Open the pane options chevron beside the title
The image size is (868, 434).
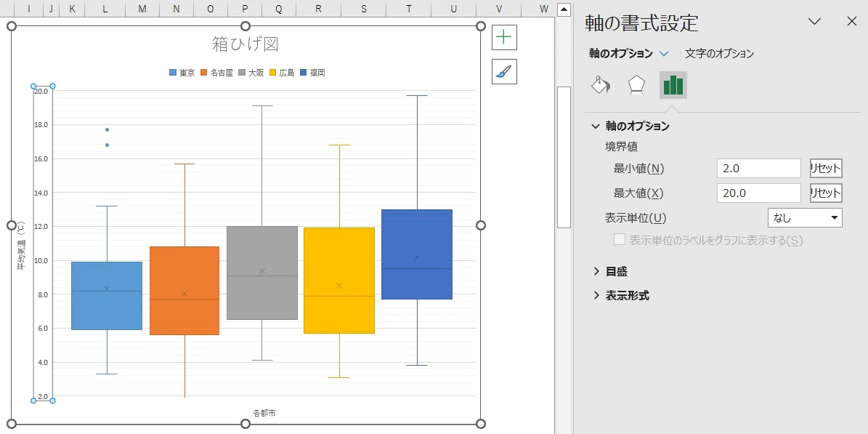click(x=814, y=22)
